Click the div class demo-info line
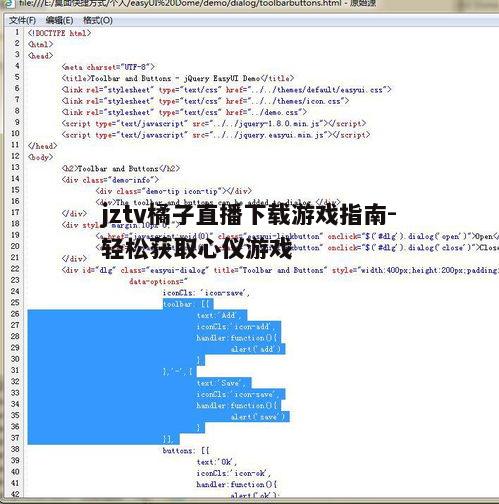499x504 pixels. [x=110, y=180]
